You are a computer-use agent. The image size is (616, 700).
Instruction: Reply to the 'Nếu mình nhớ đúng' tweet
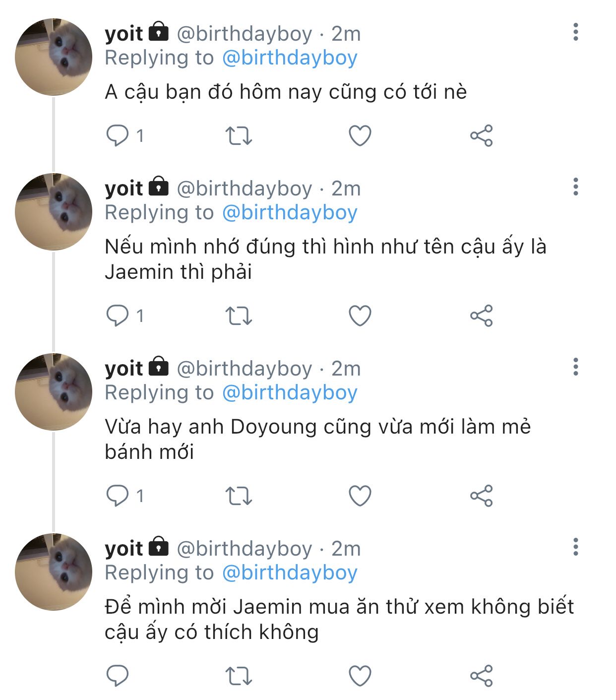[118, 316]
